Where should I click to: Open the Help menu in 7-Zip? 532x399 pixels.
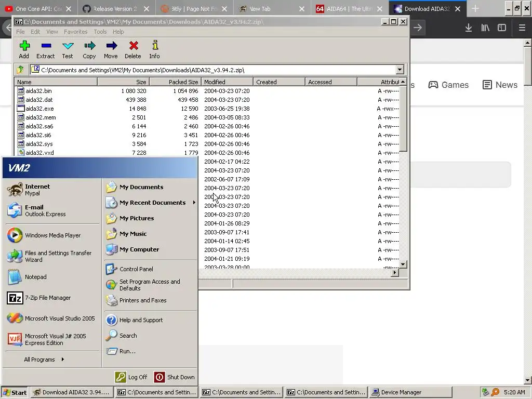pos(118,32)
